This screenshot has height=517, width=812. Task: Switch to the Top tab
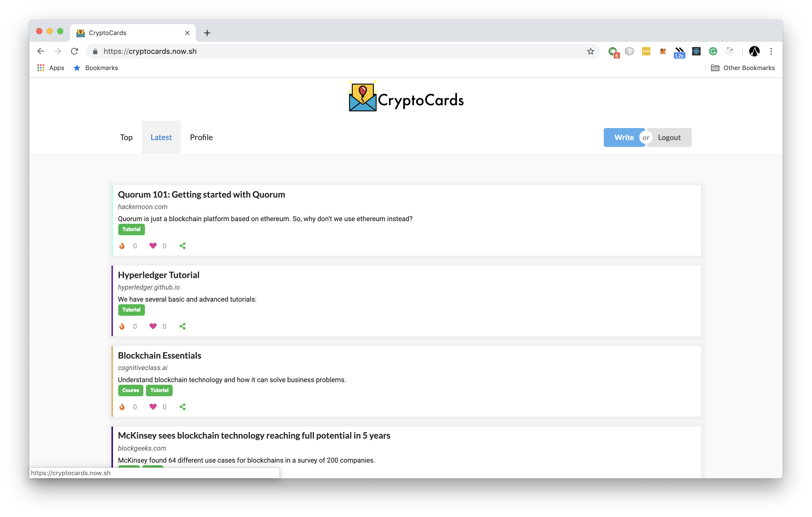pyautogui.click(x=126, y=137)
